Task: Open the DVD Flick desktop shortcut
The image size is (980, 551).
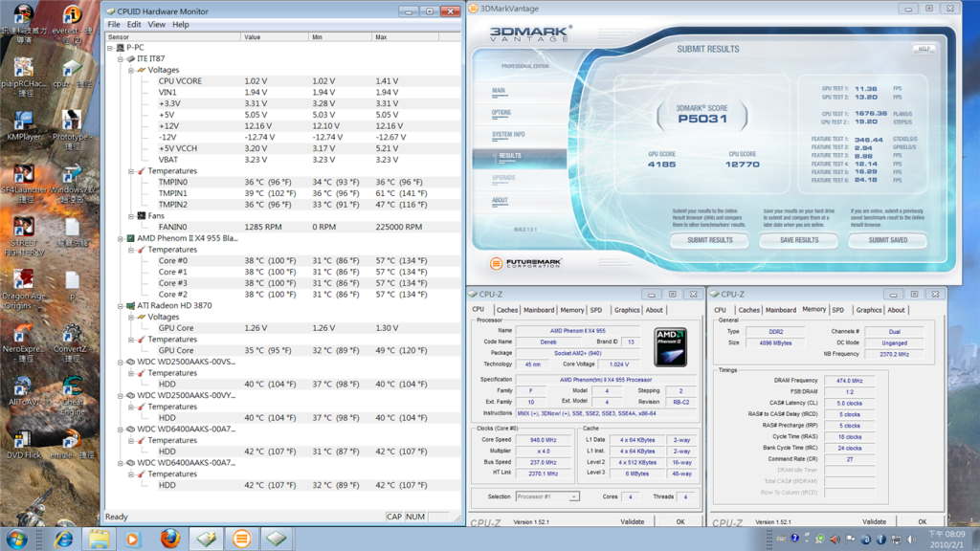Action: point(24,445)
